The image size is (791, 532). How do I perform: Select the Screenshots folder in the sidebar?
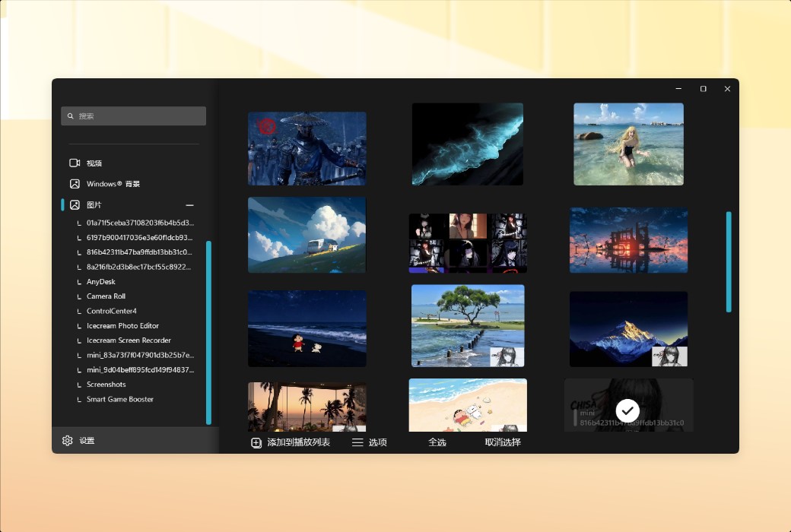coord(107,384)
